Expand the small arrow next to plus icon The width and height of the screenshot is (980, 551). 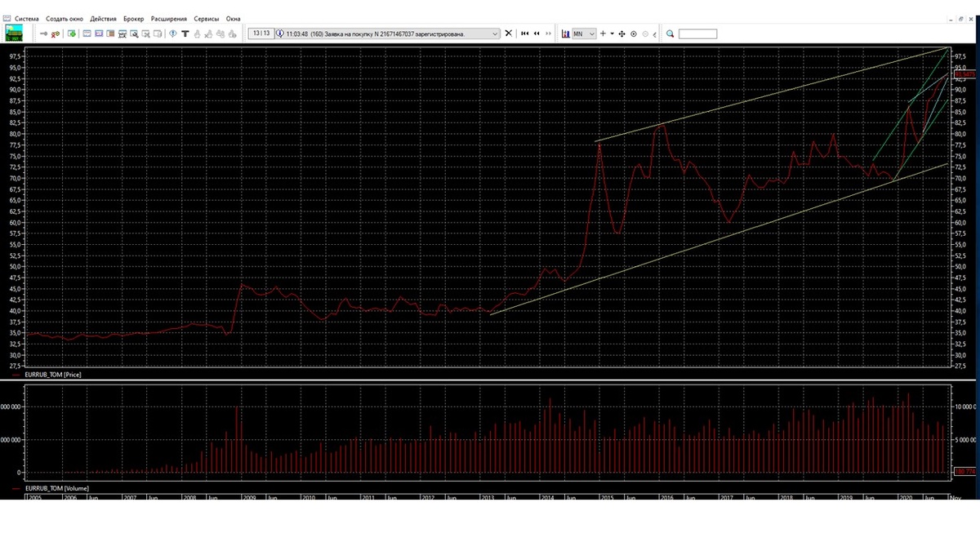point(612,33)
